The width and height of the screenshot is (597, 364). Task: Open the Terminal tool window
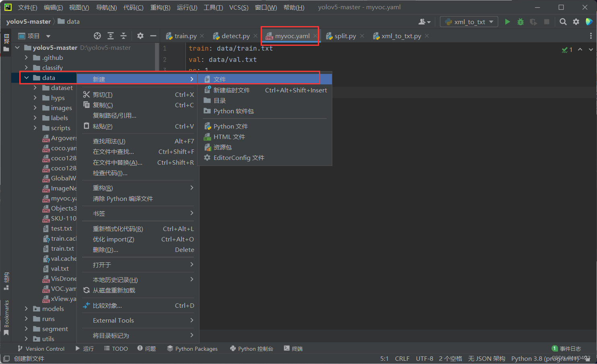click(293, 349)
